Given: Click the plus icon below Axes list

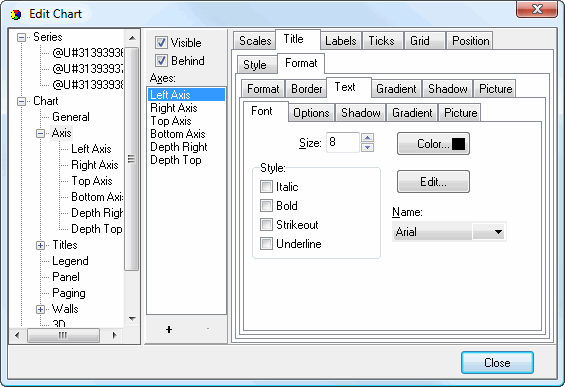Looking at the screenshot, I should tap(169, 329).
